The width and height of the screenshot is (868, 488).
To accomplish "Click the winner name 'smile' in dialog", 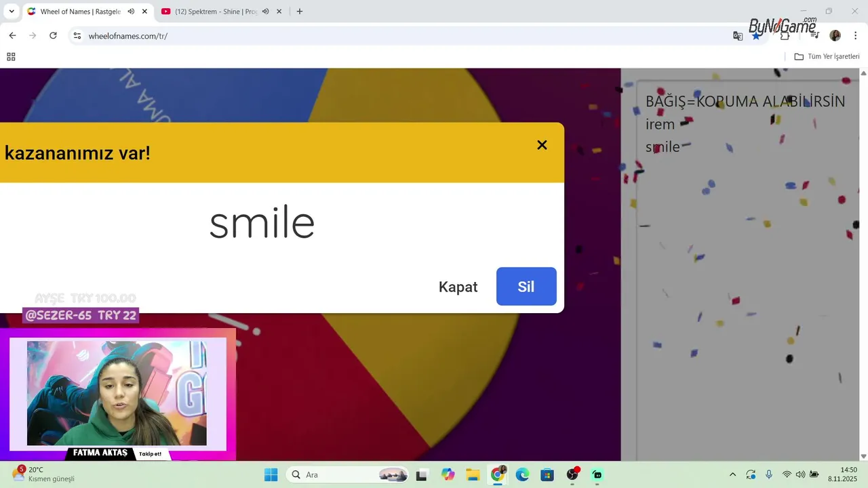I will pyautogui.click(x=262, y=222).
